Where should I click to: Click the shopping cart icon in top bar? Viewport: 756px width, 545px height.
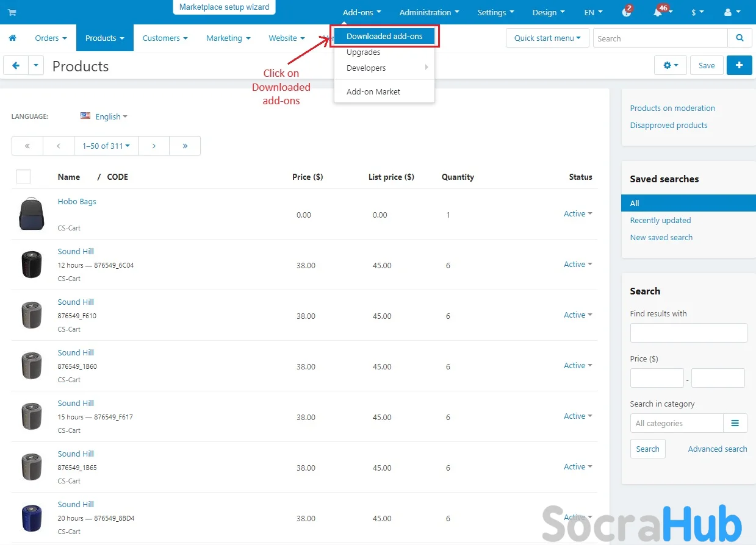tap(12, 12)
